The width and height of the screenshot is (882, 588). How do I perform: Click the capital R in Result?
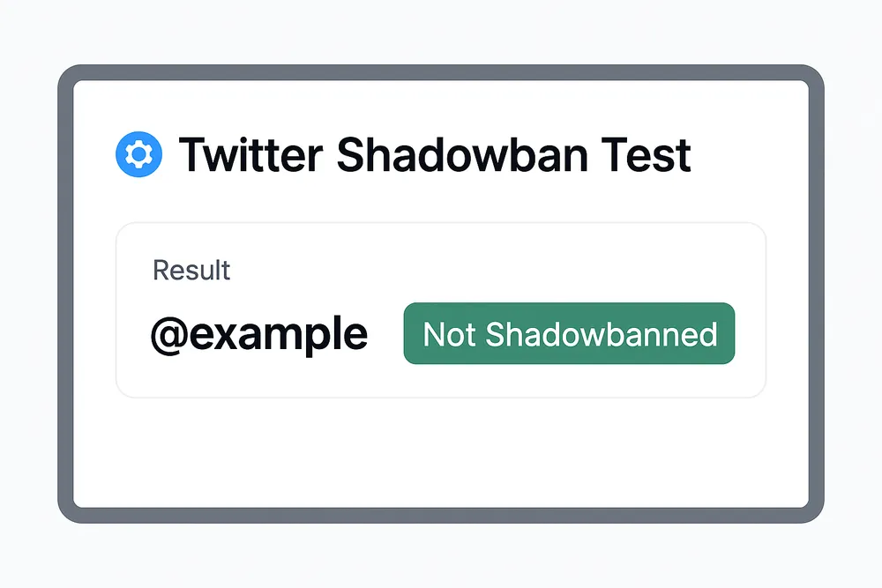tap(160, 270)
